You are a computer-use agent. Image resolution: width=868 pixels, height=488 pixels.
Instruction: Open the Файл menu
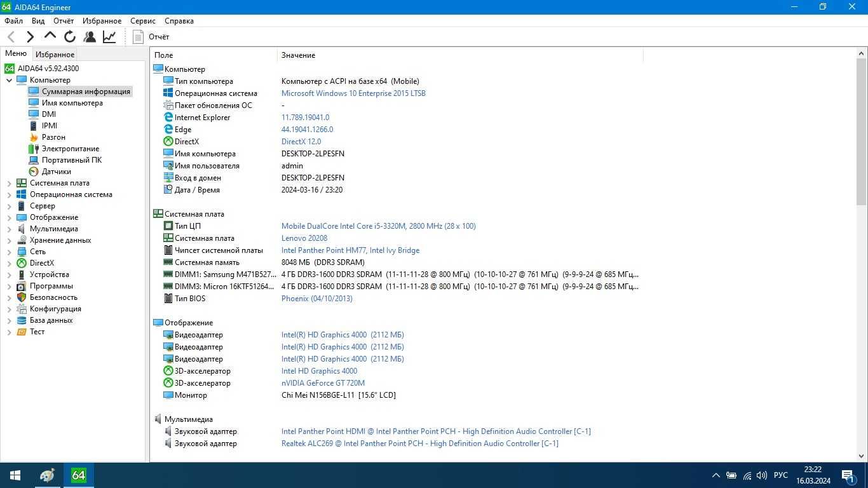[x=13, y=21]
